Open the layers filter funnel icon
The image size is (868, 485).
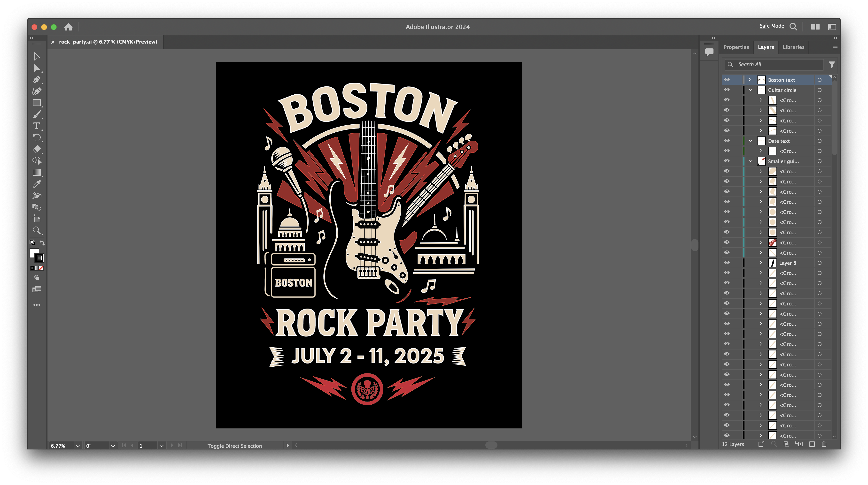[832, 64]
